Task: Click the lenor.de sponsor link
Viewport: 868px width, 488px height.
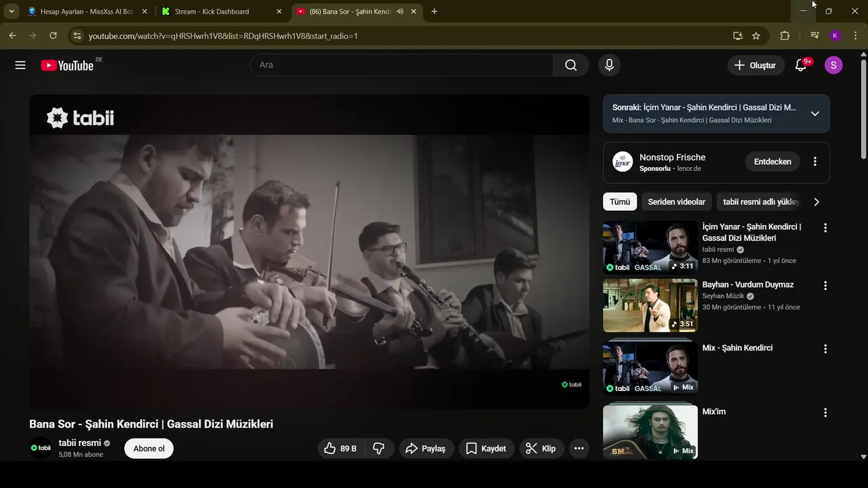Action: [x=689, y=168]
